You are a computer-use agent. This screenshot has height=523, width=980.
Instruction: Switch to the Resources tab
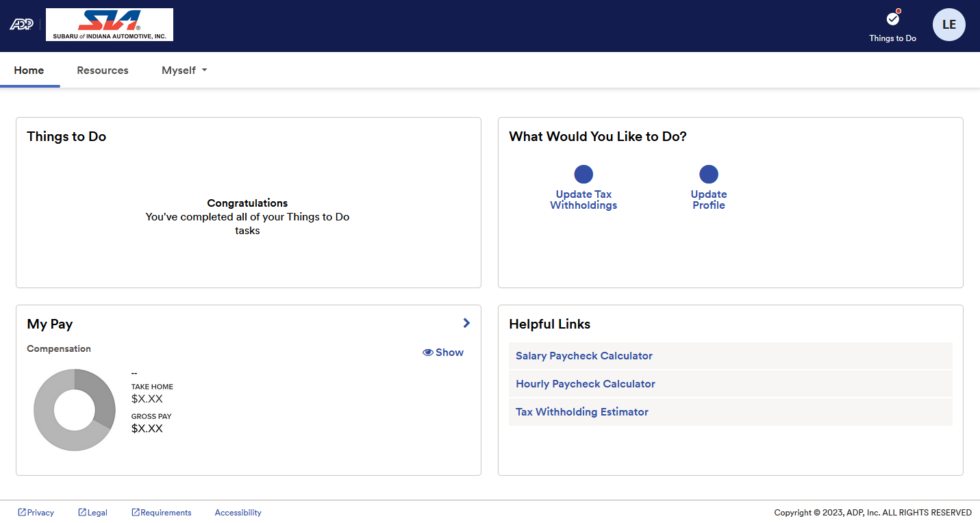[102, 70]
